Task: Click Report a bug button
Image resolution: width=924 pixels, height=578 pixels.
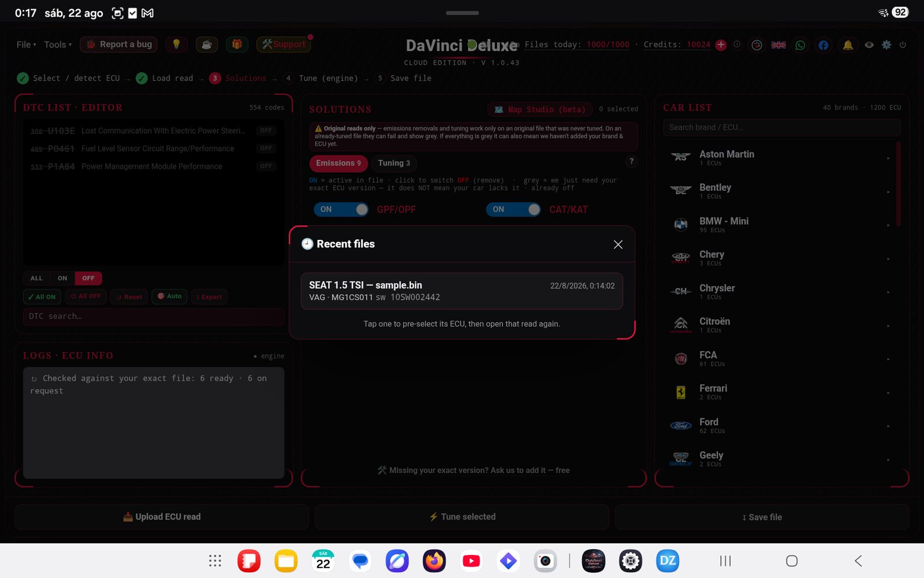Action: pyautogui.click(x=119, y=45)
